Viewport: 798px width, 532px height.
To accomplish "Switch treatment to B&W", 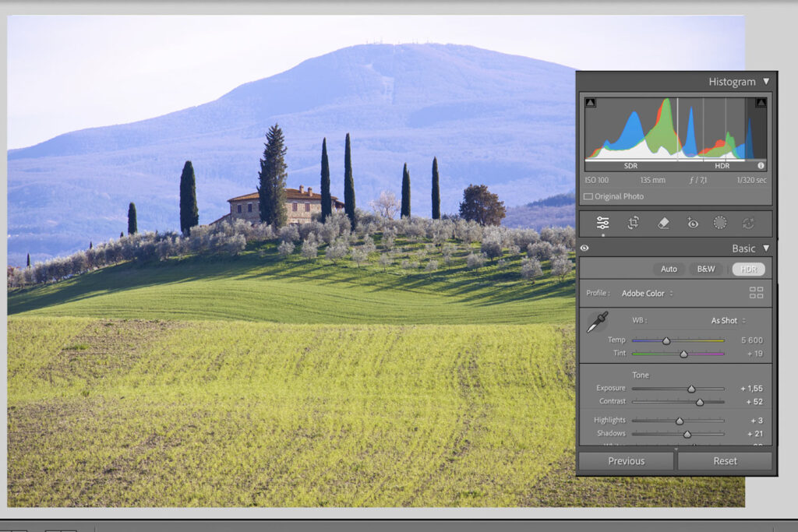I will (x=706, y=269).
